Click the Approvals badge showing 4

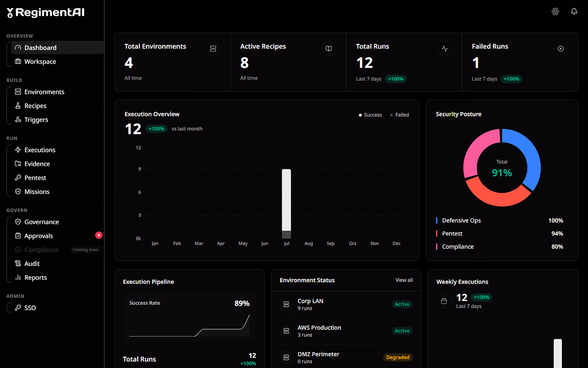pyautogui.click(x=98, y=235)
